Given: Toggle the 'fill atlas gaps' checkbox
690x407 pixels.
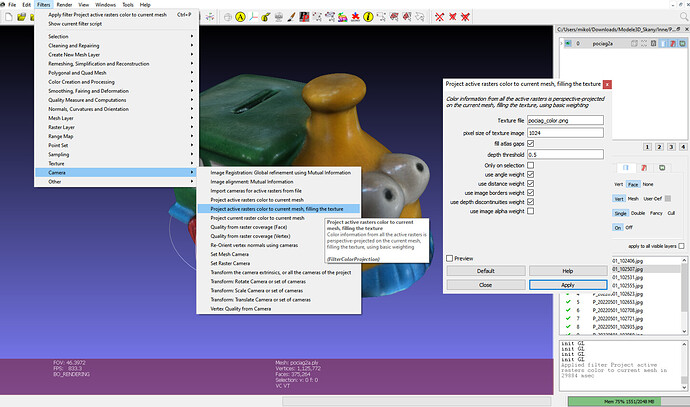Looking at the screenshot, I should pos(530,144).
